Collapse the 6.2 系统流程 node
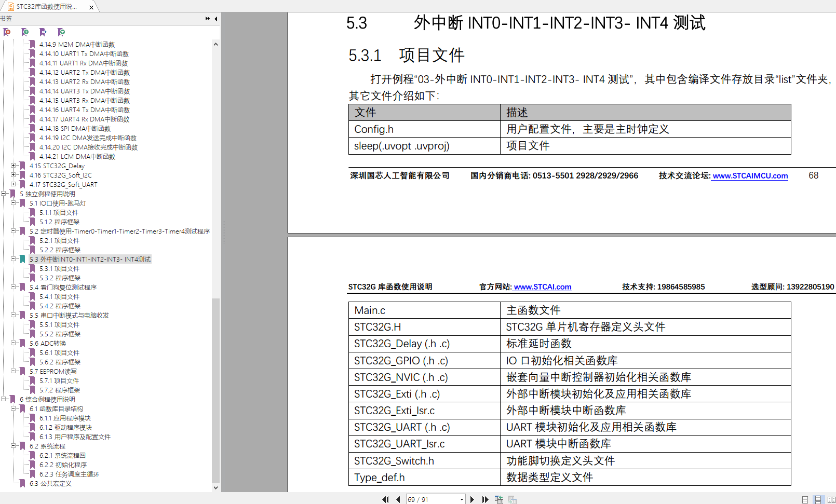The width and height of the screenshot is (836, 504). point(13,446)
